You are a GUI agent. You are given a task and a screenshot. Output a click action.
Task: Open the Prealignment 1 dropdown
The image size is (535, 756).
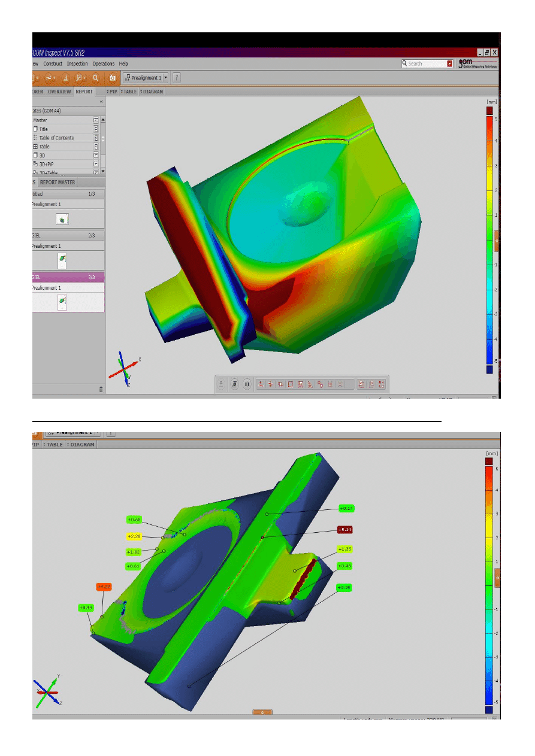[165, 78]
